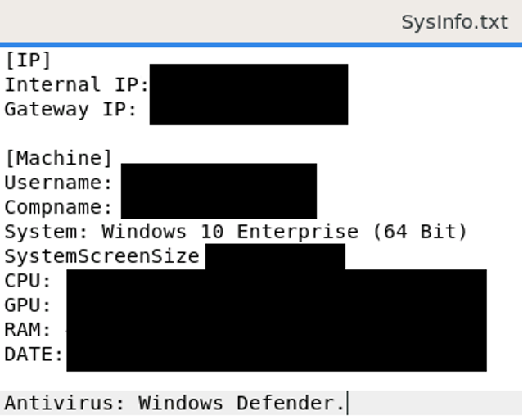This screenshot has height=420, width=523.
Task: Click the redacted block beside the IP labels
Action: pyautogui.click(x=248, y=94)
